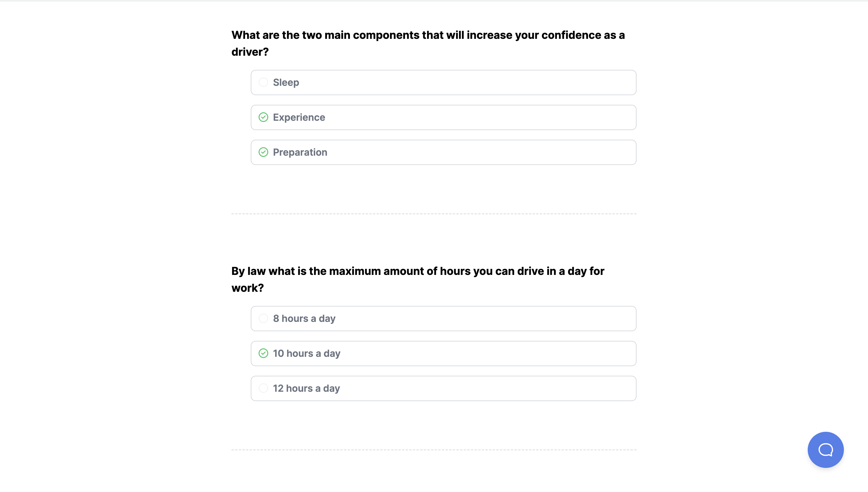Screen dimensions: 868x492
Task: Click the "10 hours a day" label text
Action: (306, 353)
